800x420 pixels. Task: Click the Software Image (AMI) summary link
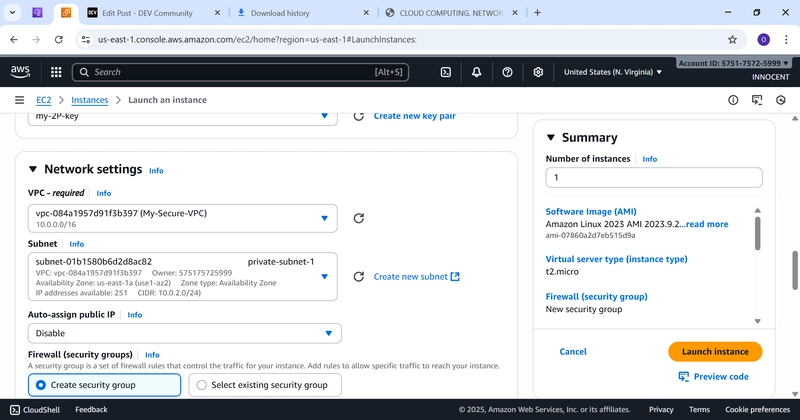(x=591, y=212)
